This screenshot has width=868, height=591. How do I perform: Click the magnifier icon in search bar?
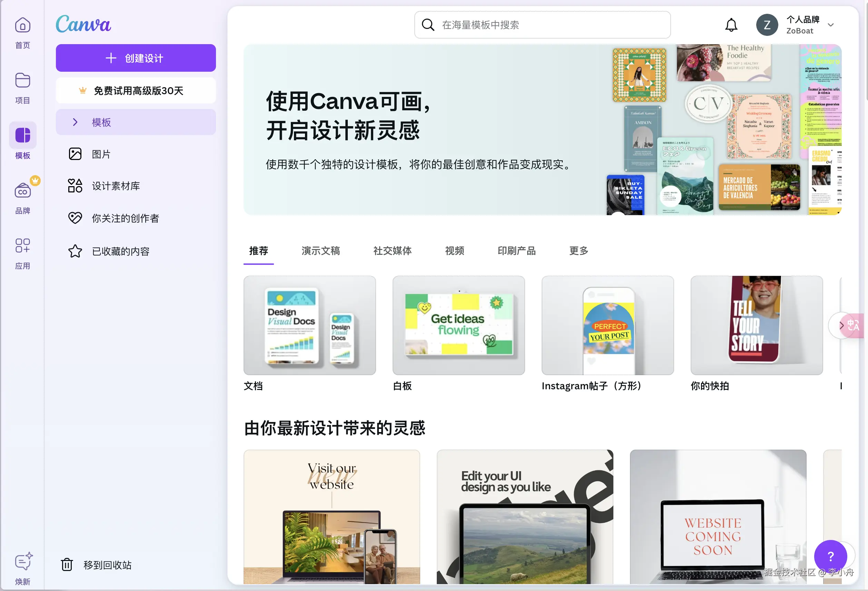point(428,24)
